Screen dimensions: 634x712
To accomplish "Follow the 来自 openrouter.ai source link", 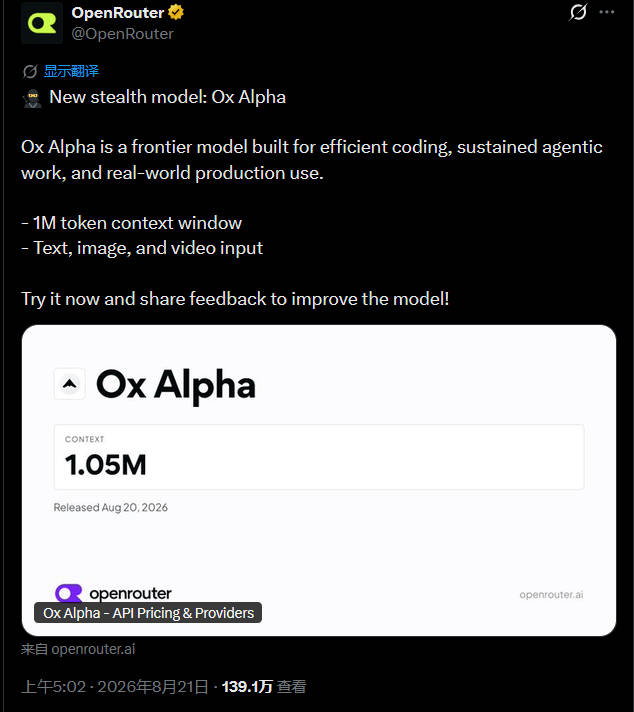I will pyautogui.click(x=78, y=649).
